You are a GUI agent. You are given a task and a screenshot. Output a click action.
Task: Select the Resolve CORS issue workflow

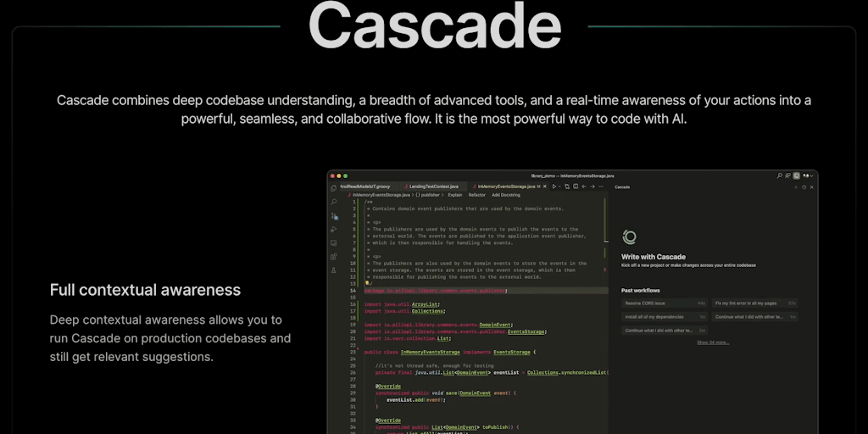pos(645,303)
